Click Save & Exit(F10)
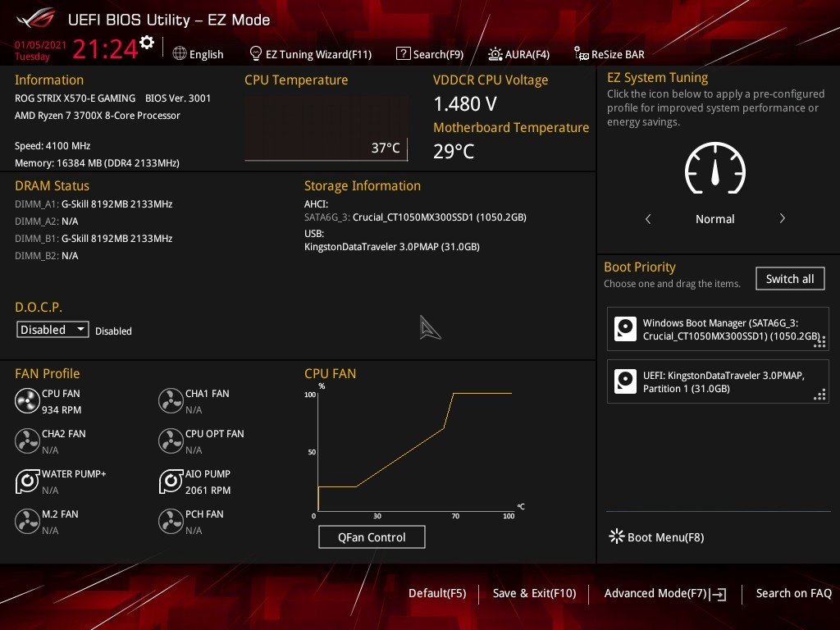Viewport: 840px width, 630px height. click(534, 593)
